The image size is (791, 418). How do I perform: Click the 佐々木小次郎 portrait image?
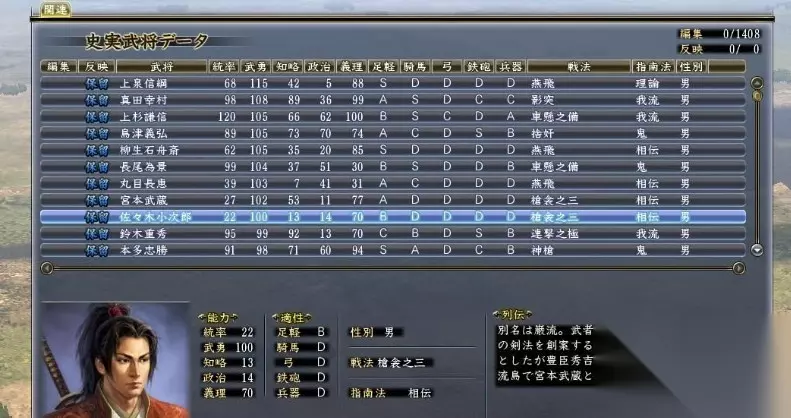[x=116, y=360]
